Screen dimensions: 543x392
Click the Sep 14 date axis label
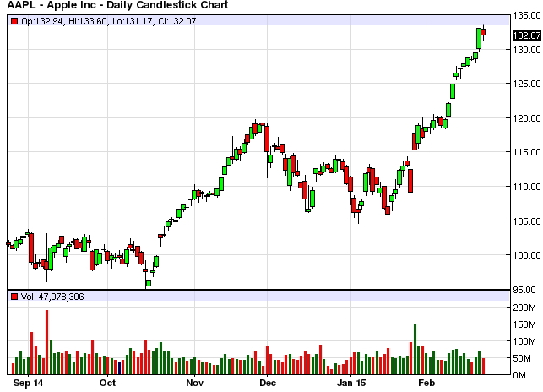28,383
